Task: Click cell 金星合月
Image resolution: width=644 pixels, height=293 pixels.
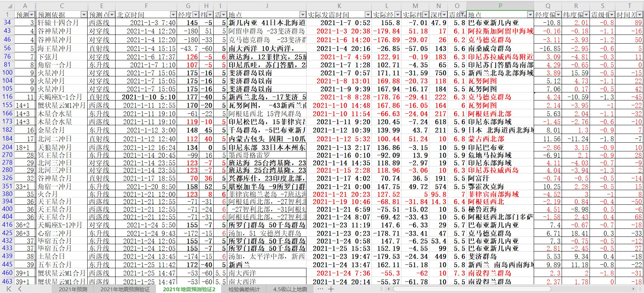Action: (x=62, y=130)
